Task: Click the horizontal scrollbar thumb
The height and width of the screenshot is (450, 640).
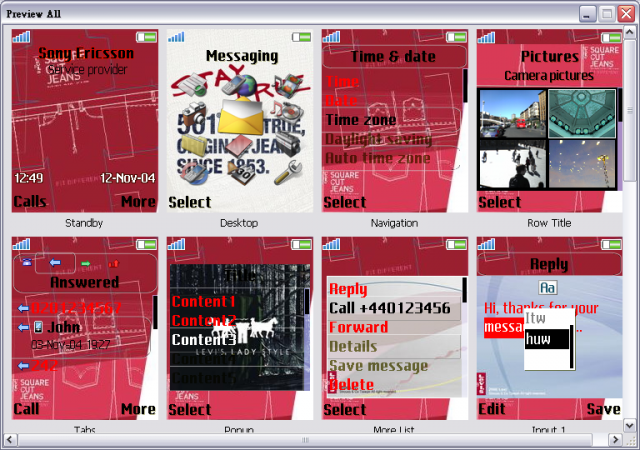Action: 305,440
